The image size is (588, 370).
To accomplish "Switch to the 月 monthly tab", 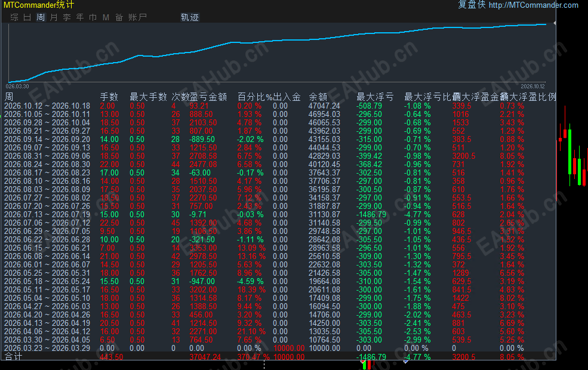I will coord(54,17).
